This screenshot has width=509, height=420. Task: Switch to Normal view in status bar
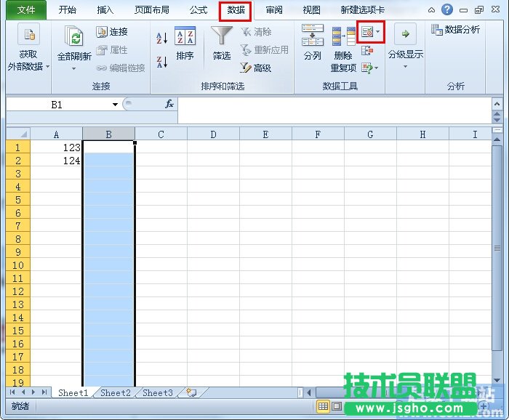(x=323, y=406)
